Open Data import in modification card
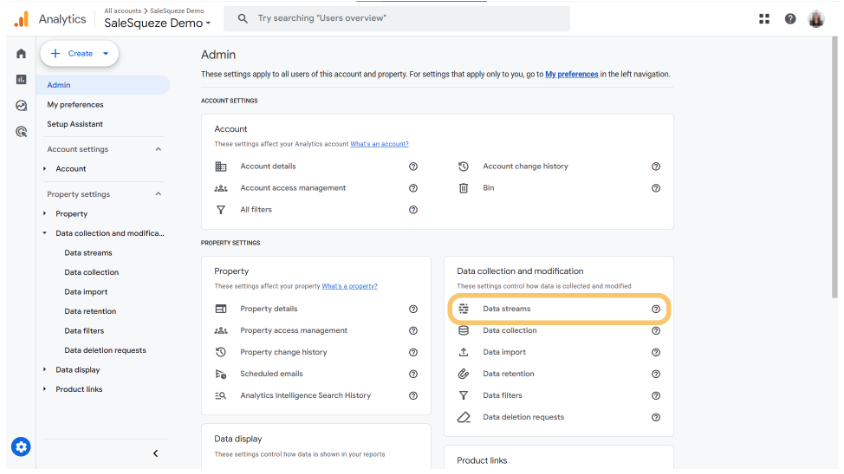This screenshot has height=474, width=844. tap(504, 352)
